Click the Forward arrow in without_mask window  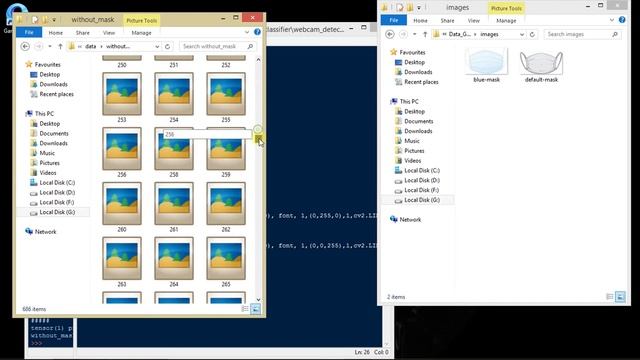point(39,47)
